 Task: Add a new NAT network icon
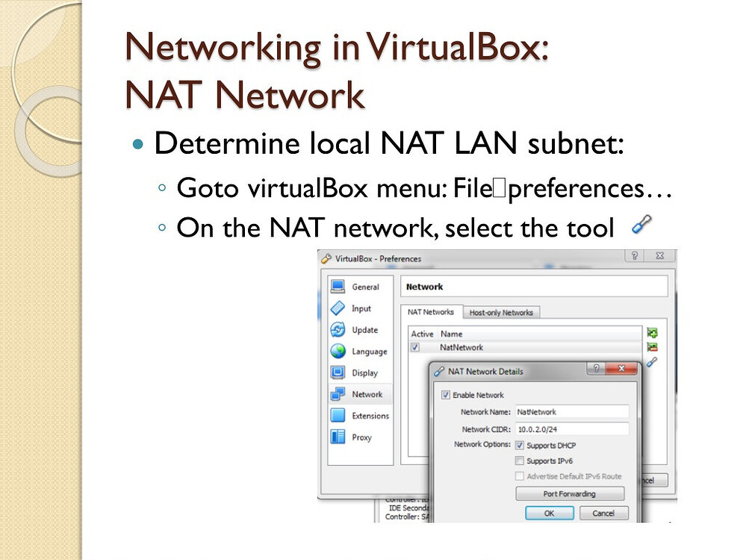pyautogui.click(x=652, y=333)
